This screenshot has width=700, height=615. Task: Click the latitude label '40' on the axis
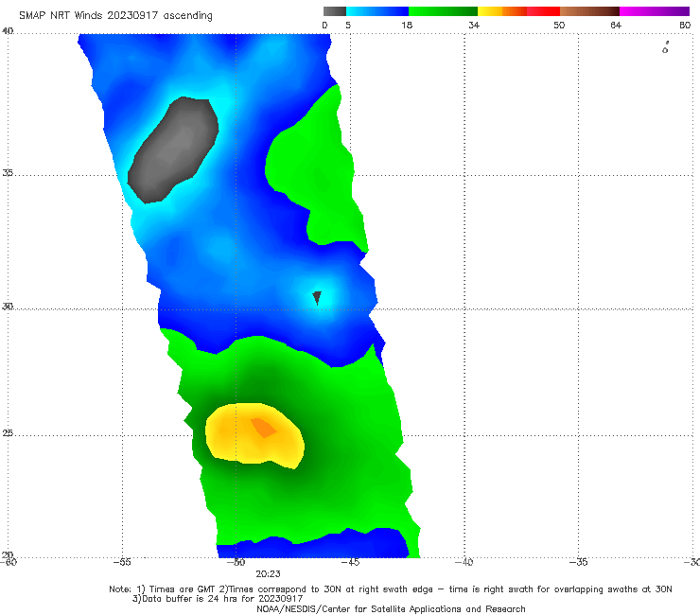tap(8, 31)
